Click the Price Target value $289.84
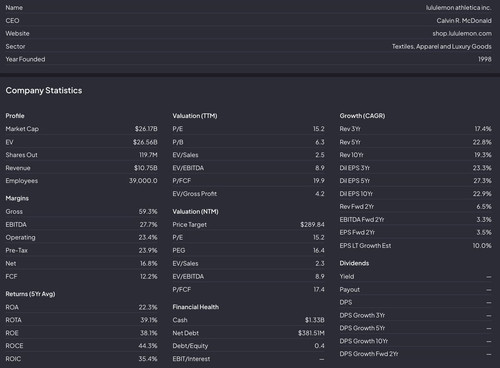 tap(312, 225)
